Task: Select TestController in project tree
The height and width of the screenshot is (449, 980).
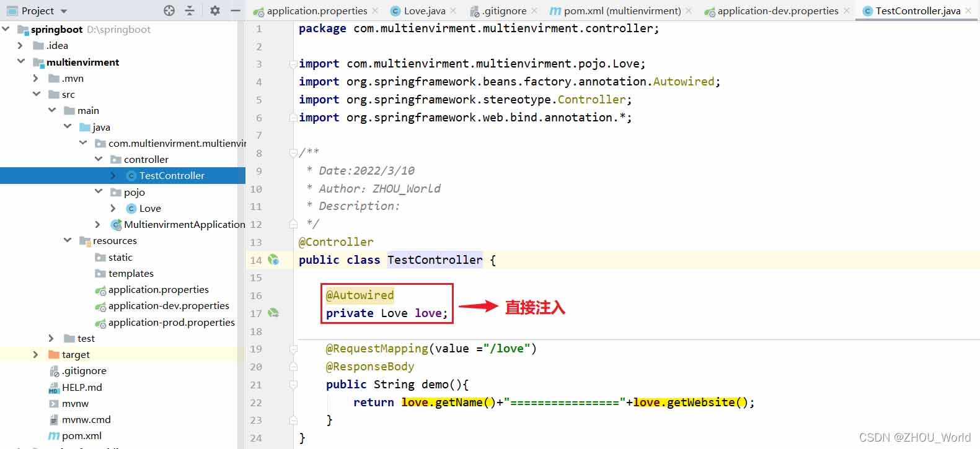Action: (172, 175)
